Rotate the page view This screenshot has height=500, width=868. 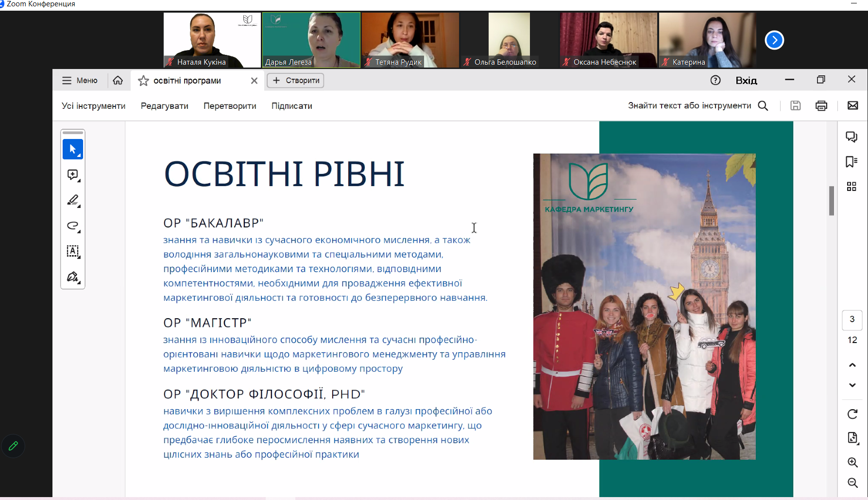852,414
